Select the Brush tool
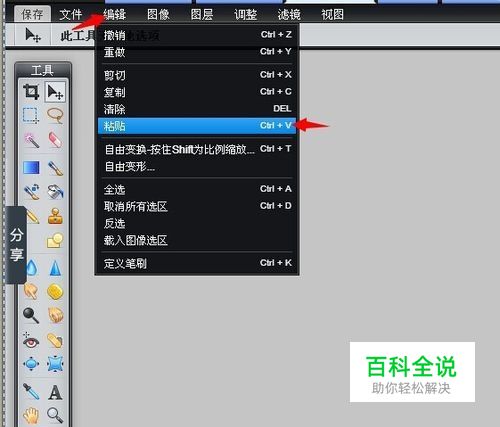The image size is (500, 427). point(55,168)
